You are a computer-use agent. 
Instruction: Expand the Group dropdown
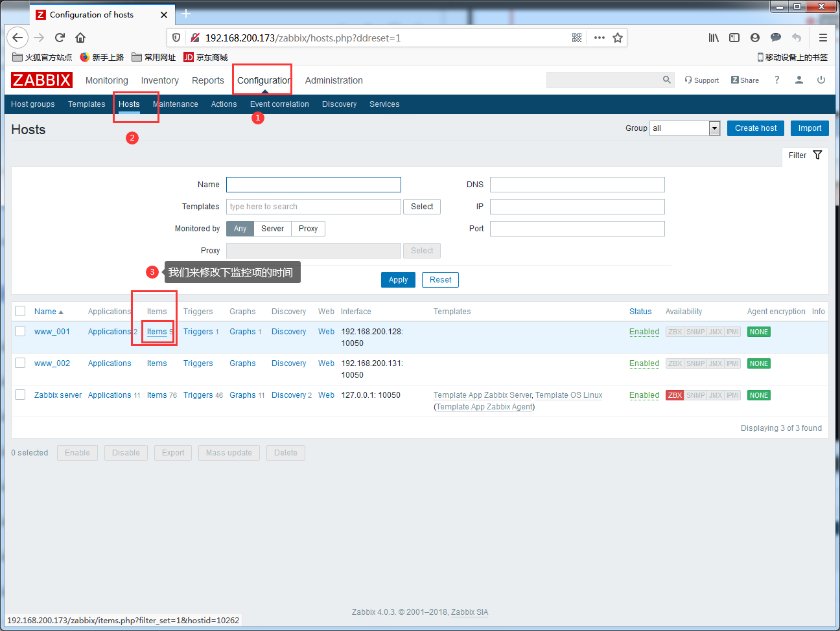coord(685,128)
